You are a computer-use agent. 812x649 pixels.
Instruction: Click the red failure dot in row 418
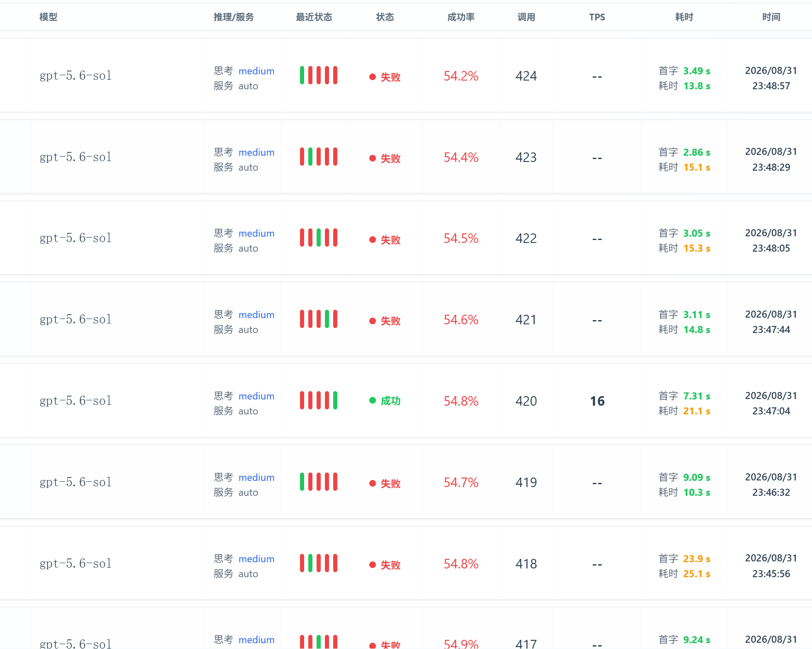[373, 565]
